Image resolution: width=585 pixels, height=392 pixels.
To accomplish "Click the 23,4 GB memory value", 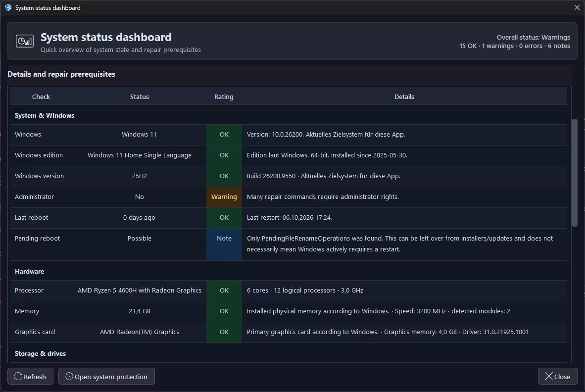I will point(140,311).
